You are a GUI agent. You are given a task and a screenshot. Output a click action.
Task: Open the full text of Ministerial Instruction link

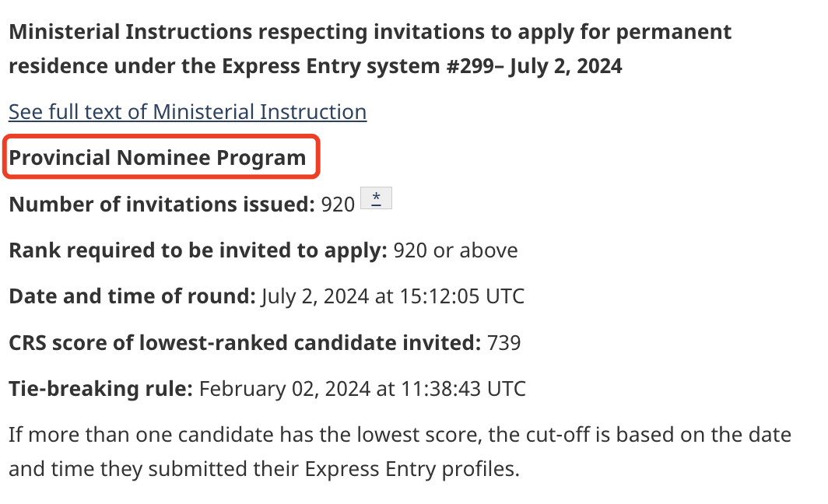188,112
